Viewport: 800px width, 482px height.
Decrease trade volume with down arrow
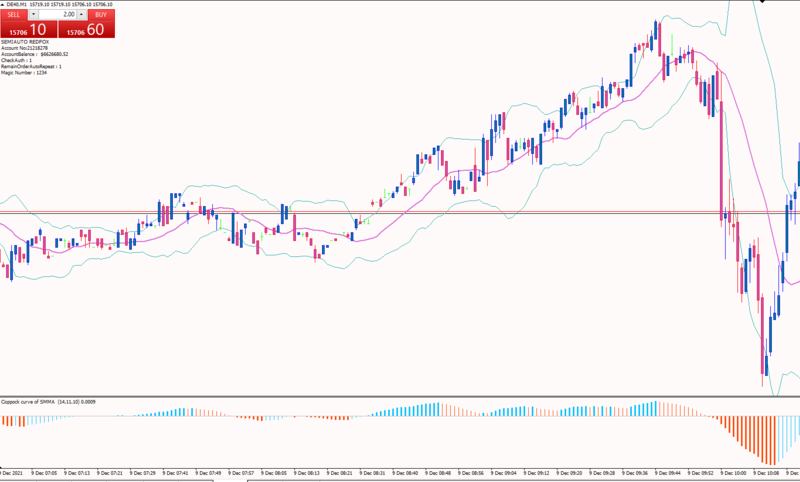point(34,14)
